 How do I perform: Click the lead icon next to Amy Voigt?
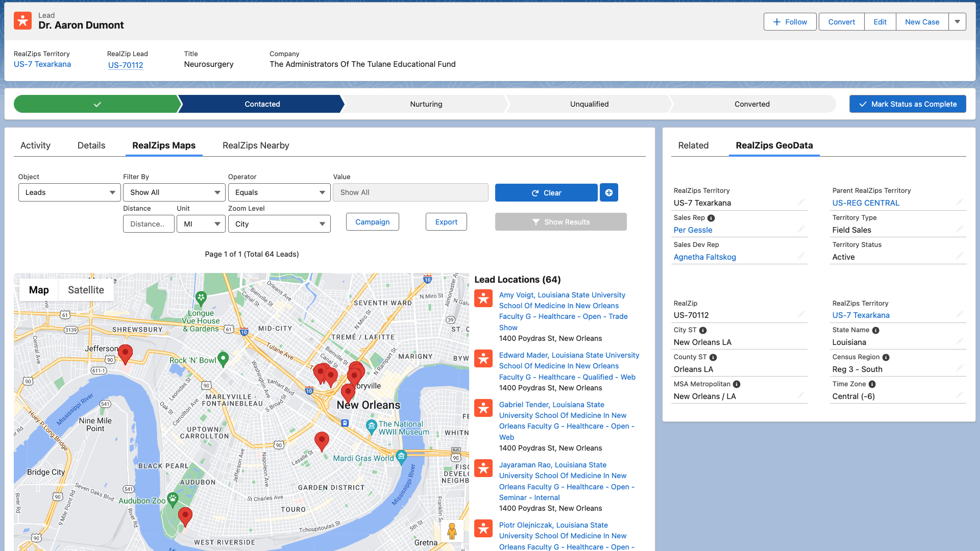point(483,298)
